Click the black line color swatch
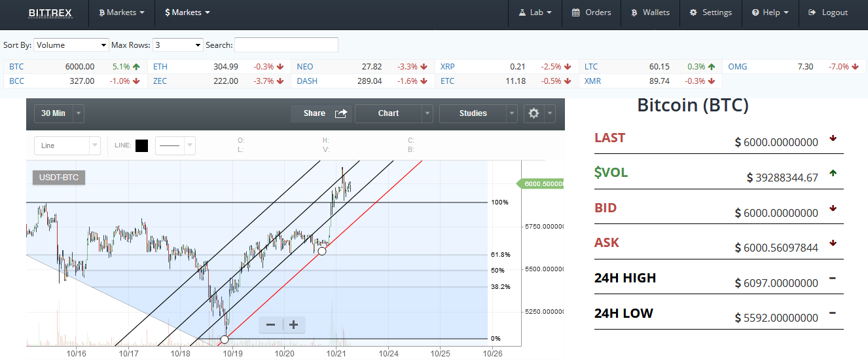The image size is (868, 363). [x=141, y=145]
